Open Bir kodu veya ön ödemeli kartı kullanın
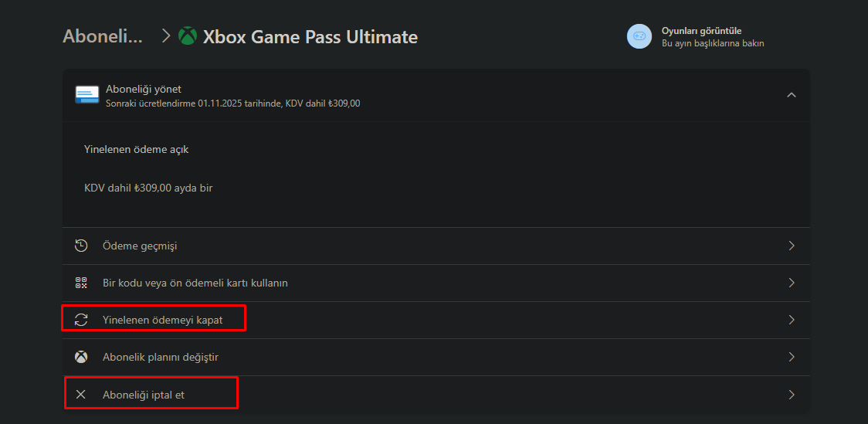 pyautogui.click(x=195, y=283)
